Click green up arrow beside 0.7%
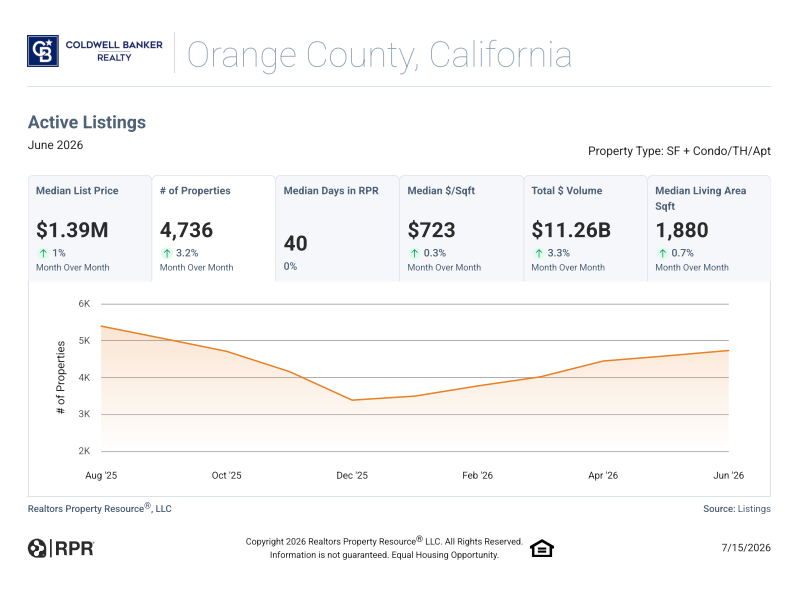 (662, 253)
